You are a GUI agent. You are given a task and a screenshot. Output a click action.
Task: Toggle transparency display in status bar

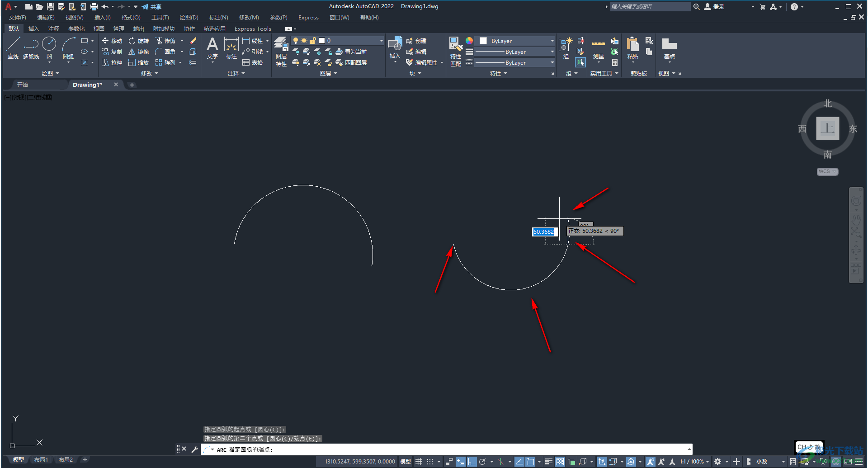click(560, 462)
